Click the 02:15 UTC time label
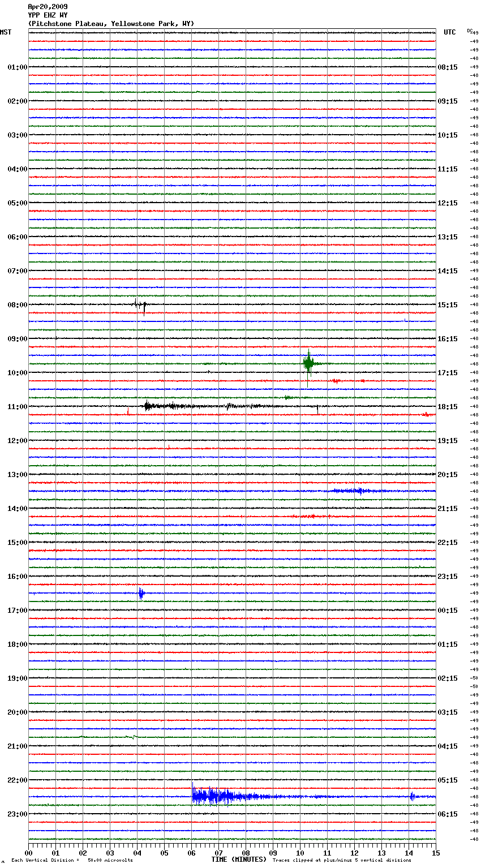Viewport: 481px width, 868px height. click(448, 678)
